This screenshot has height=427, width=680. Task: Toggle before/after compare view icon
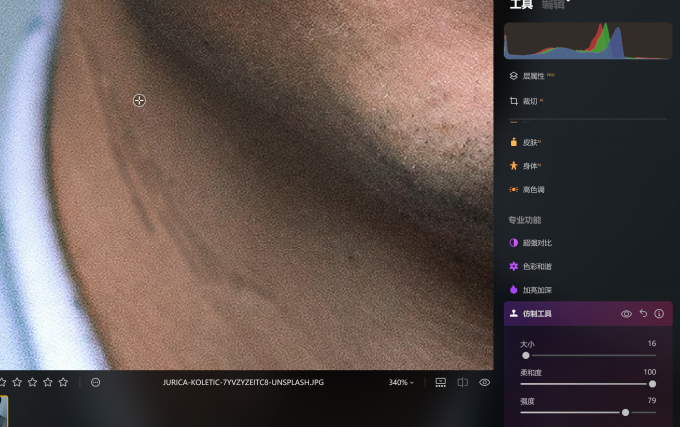click(462, 382)
